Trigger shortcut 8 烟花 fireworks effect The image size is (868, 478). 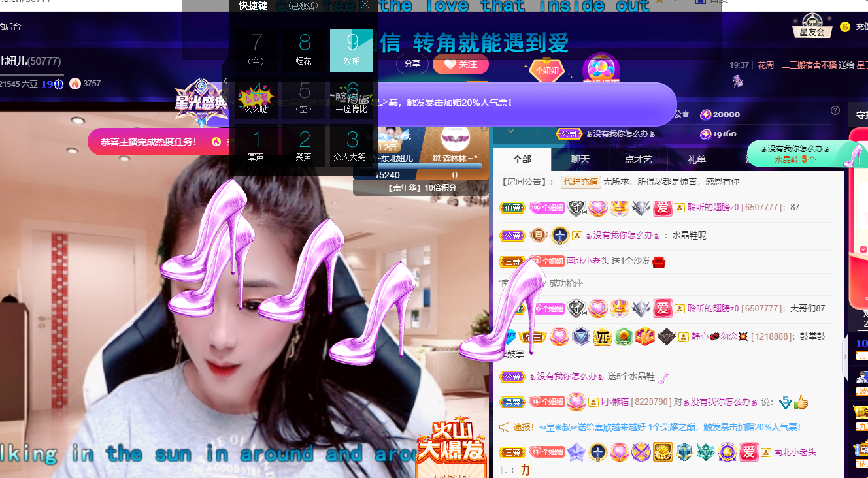[304, 50]
